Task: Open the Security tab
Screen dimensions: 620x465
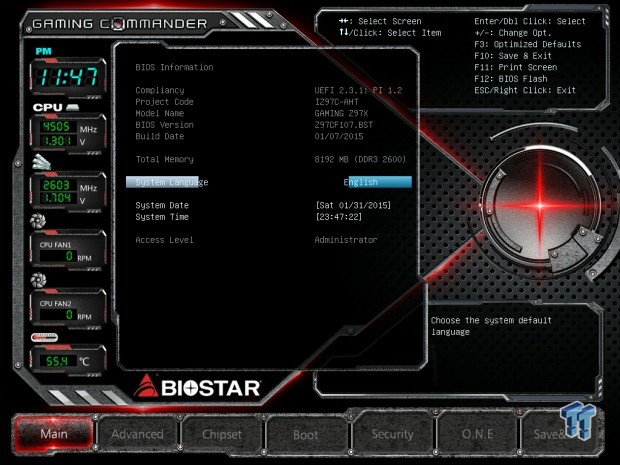Action: 392,434
